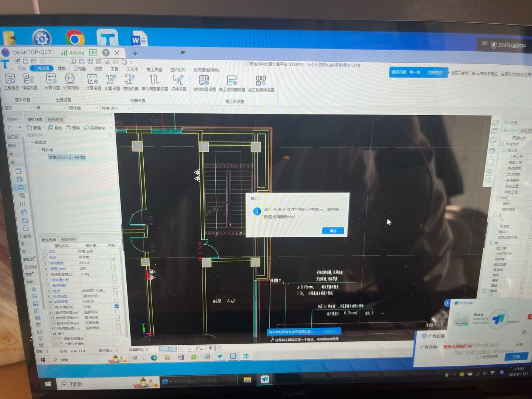Open the 施工段顺序设置 tool
The image size is (532, 399).
pyautogui.click(x=261, y=83)
